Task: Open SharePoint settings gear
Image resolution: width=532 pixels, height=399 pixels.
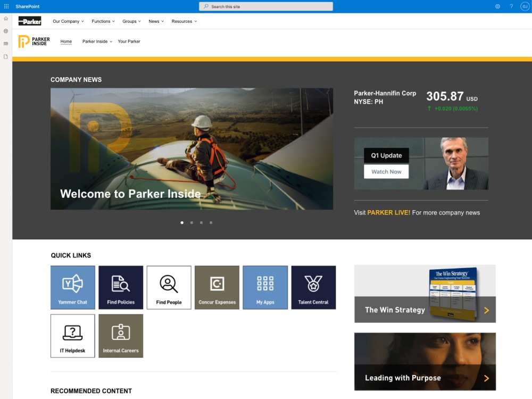Action: [x=498, y=6]
